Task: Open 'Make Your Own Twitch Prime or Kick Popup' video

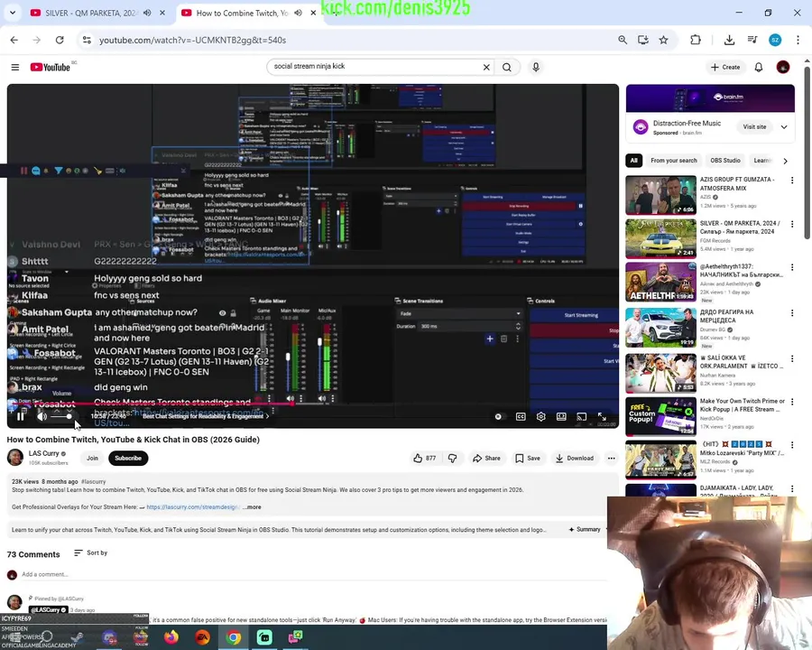Action: pos(660,416)
